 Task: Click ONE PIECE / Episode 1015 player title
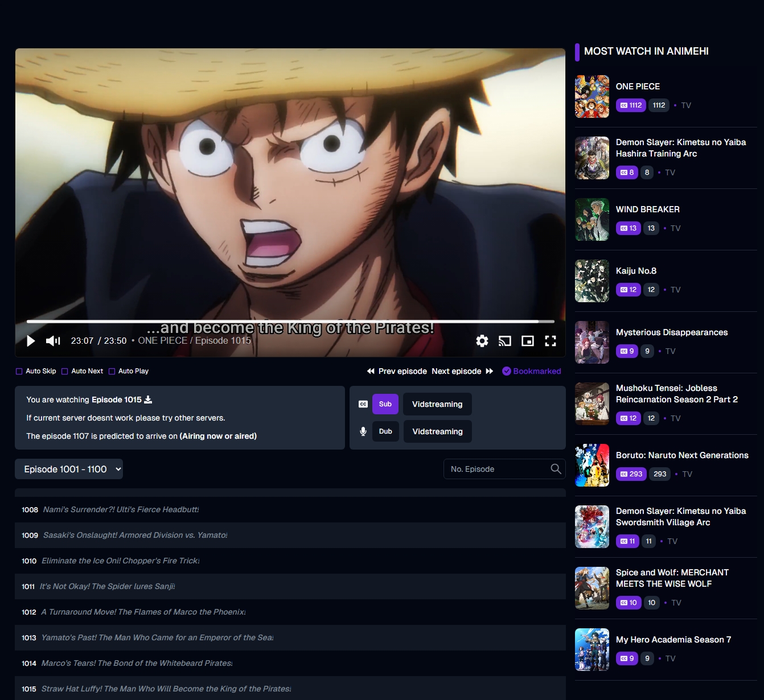194,340
